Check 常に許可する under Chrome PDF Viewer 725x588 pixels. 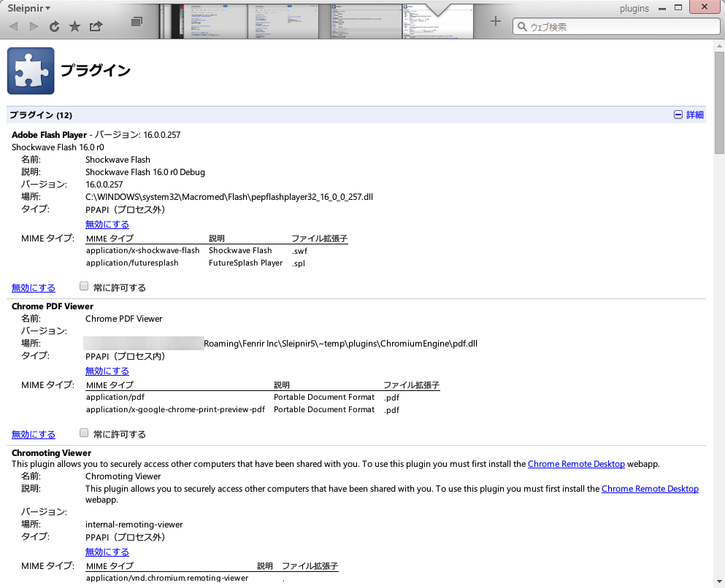point(84,433)
